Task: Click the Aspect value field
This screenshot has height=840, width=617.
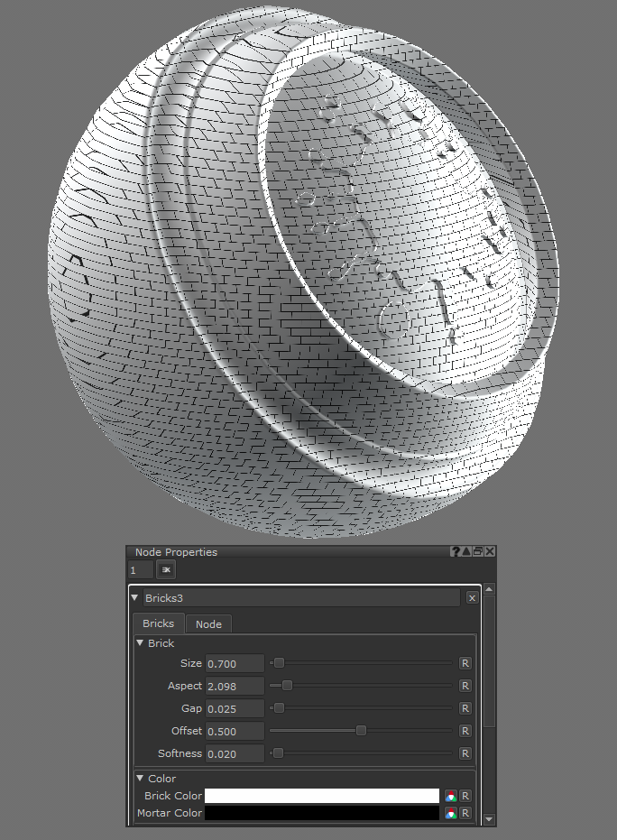Action: pyautogui.click(x=235, y=686)
